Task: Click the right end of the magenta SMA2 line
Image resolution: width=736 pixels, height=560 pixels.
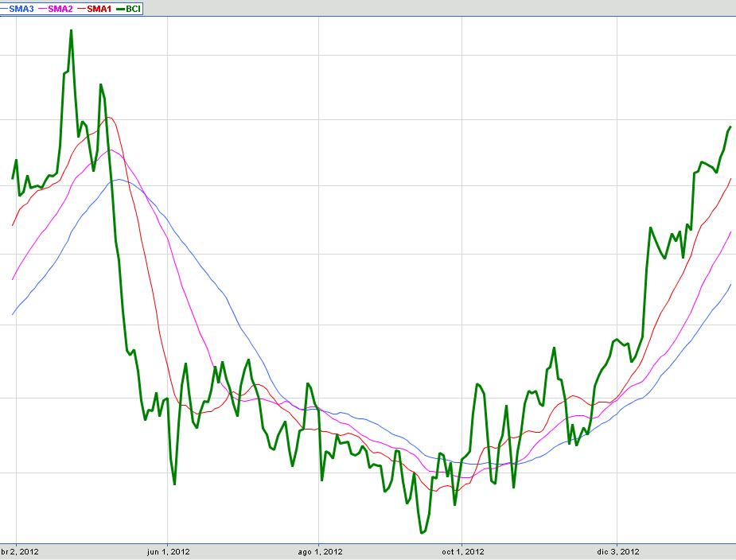Action: 730,232
